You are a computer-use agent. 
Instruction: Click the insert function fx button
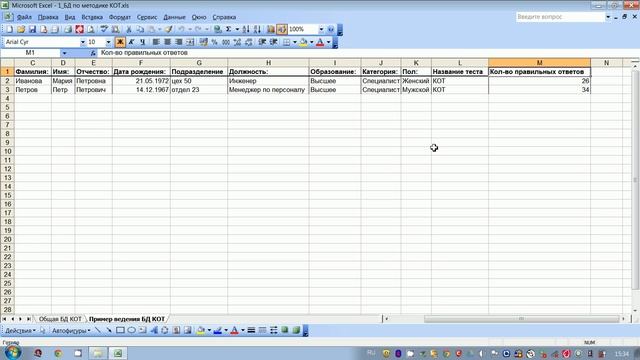[93, 53]
